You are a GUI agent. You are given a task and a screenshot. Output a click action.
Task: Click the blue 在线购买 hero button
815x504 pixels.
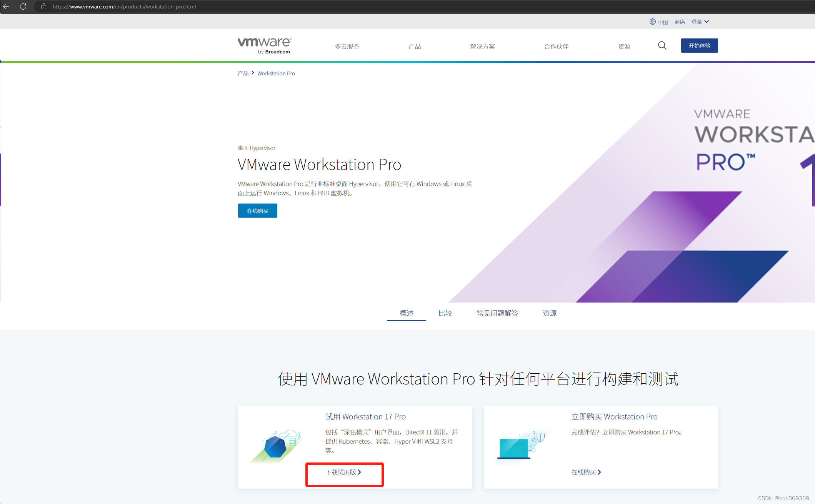coord(257,211)
